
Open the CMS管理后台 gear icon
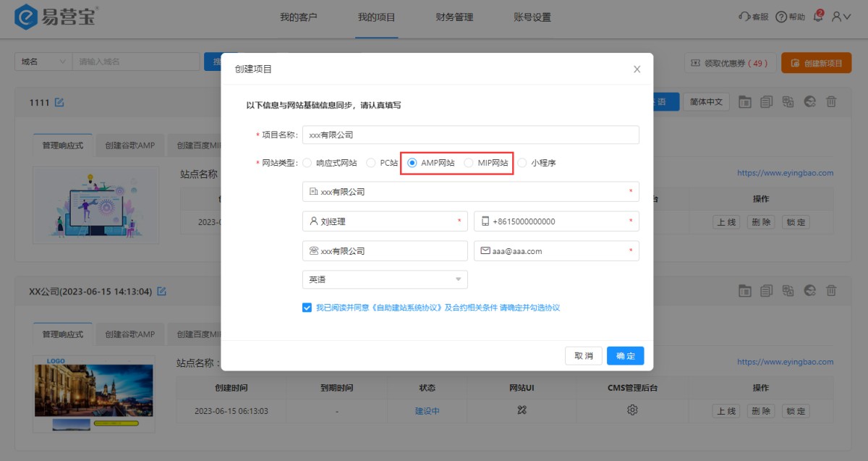632,410
